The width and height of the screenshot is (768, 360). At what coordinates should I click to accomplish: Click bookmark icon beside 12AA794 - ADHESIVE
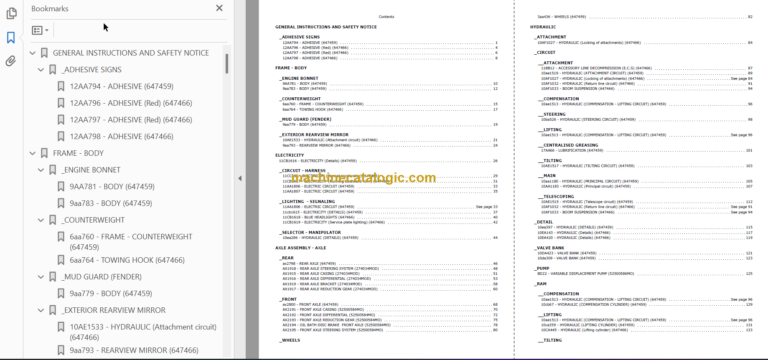pos(61,86)
